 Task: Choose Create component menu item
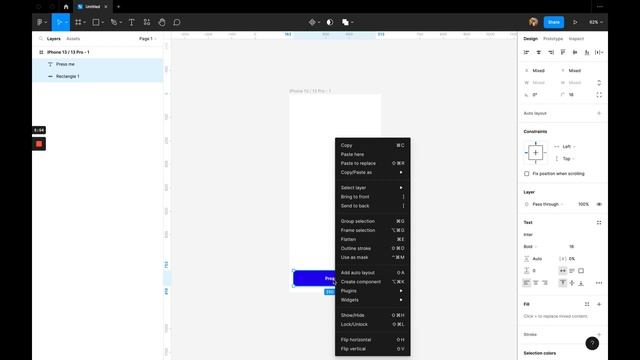(372, 282)
